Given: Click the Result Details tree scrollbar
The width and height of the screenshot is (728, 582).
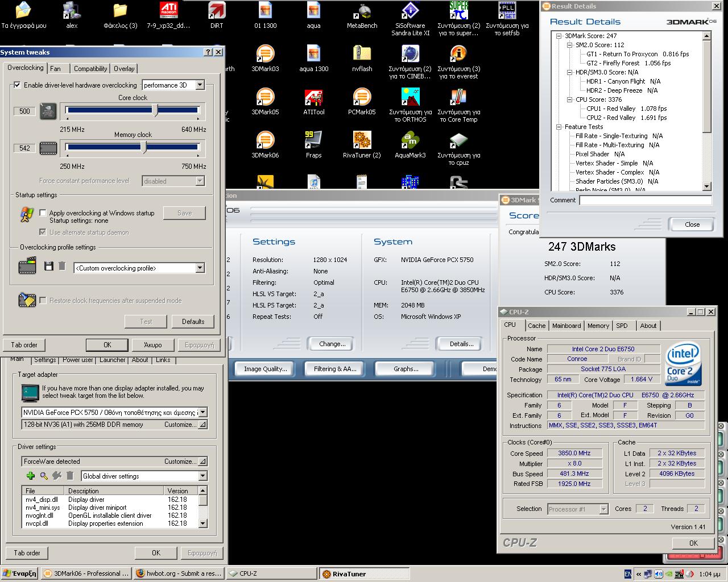Looking at the screenshot, I should [707, 111].
